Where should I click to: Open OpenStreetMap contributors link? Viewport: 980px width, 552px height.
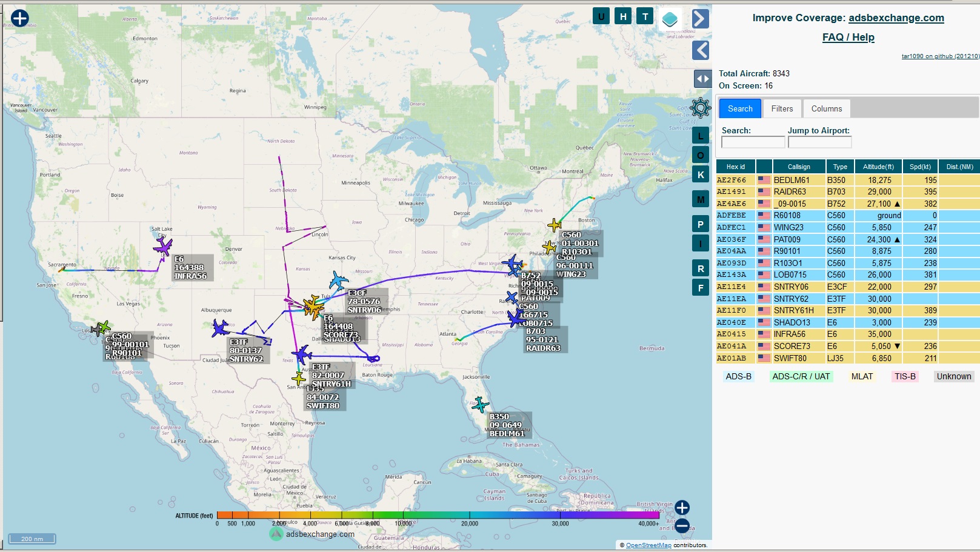[648, 545]
